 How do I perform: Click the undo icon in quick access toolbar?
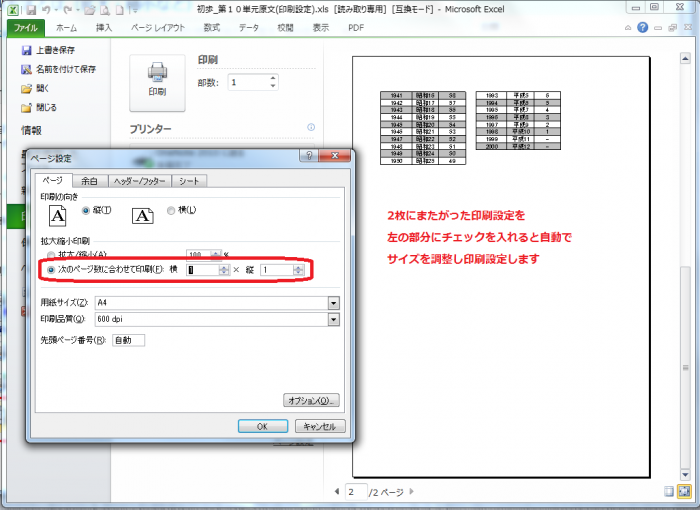point(46,9)
